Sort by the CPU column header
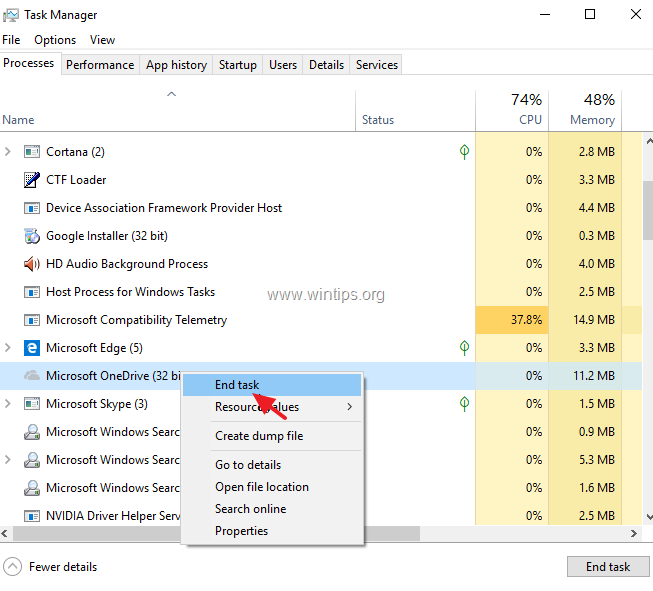653x591 pixels. (512, 111)
